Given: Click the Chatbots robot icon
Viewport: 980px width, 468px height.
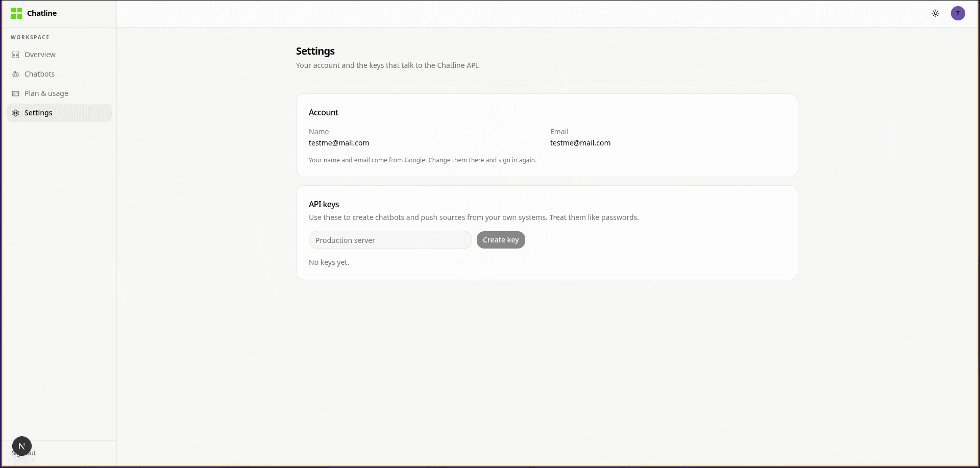Looking at the screenshot, I should [16, 74].
